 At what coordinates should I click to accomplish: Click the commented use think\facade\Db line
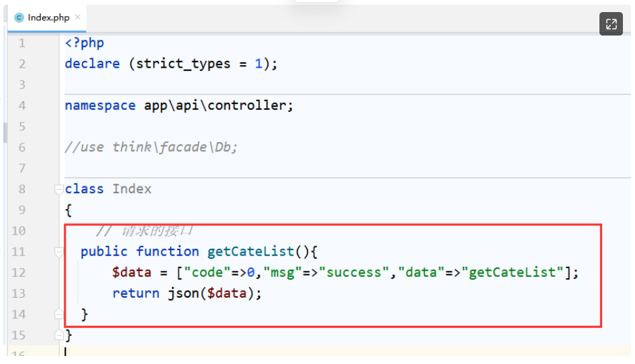click(x=151, y=147)
